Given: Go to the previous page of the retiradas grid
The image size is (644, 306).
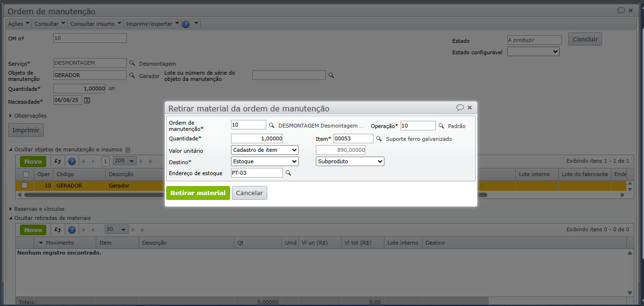Looking at the screenshot, I should (92, 230).
